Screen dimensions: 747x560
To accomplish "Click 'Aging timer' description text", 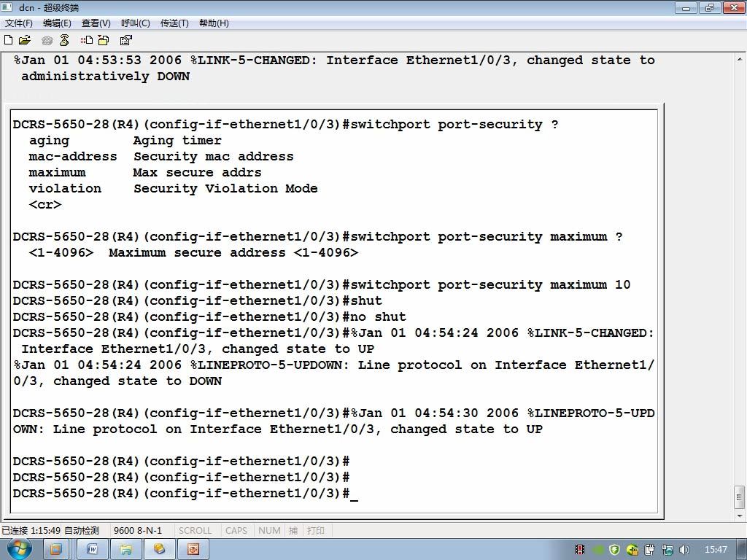I will pos(177,141).
